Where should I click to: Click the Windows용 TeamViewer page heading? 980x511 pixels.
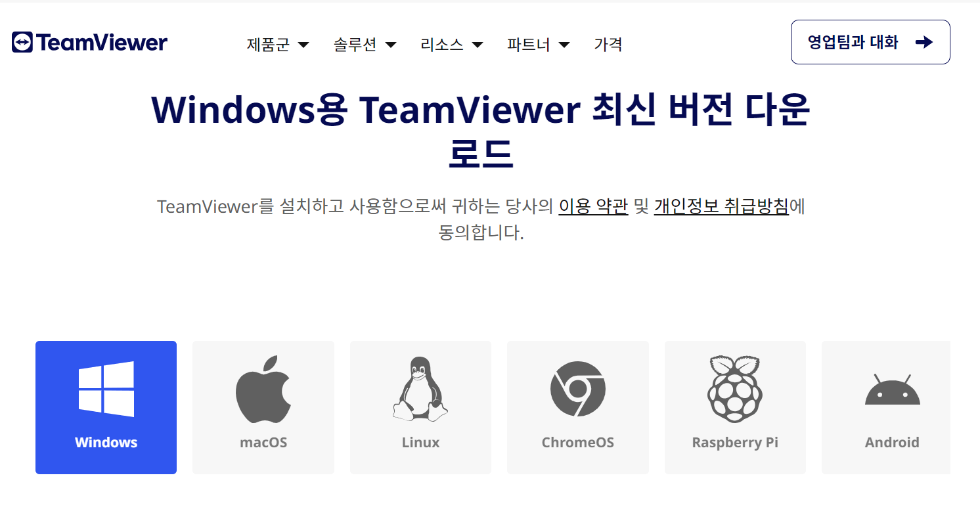[x=481, y=132]
